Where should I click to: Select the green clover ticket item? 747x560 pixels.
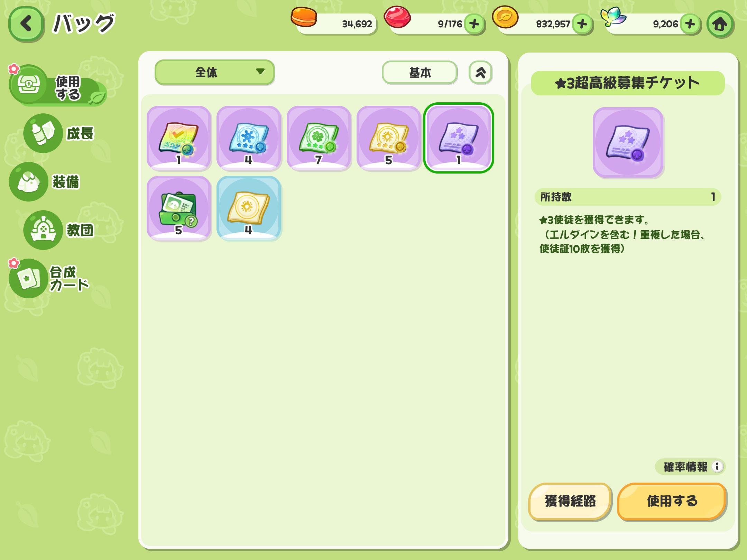[319, 138]
